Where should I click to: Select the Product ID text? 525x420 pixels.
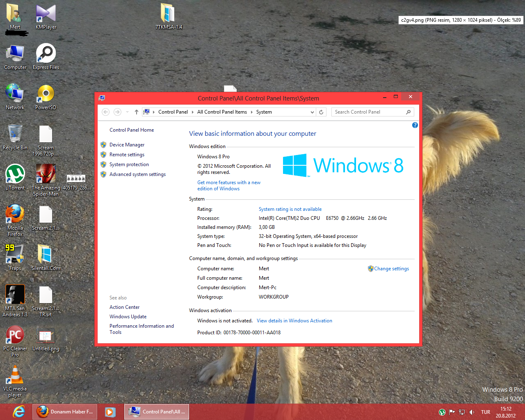pyautogui.click(x=239, y=333)
